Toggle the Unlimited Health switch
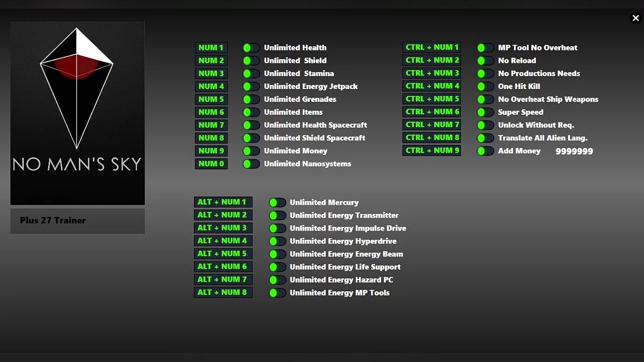644x362 pixels. (x=251, y=48)
